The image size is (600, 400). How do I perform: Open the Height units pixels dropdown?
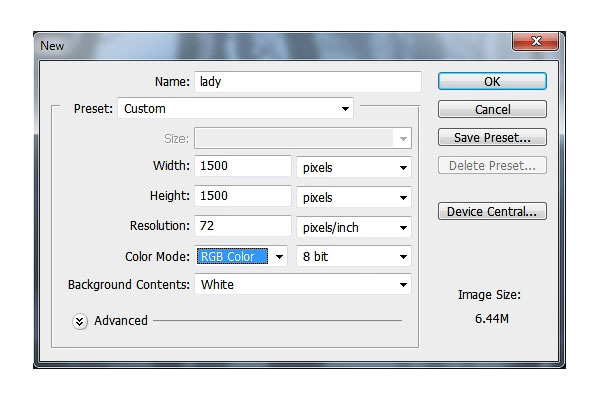tap(354, 198)
